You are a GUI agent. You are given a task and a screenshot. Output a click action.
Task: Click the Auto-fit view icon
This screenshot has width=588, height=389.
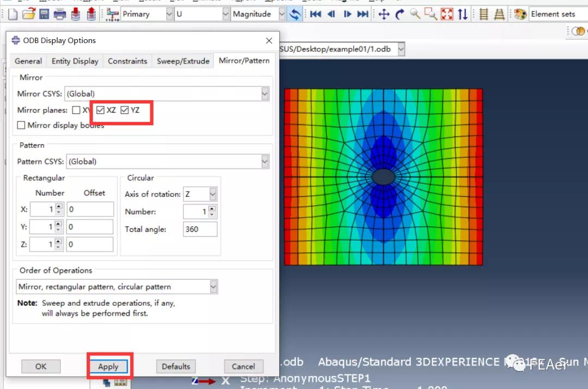[446, 14]
